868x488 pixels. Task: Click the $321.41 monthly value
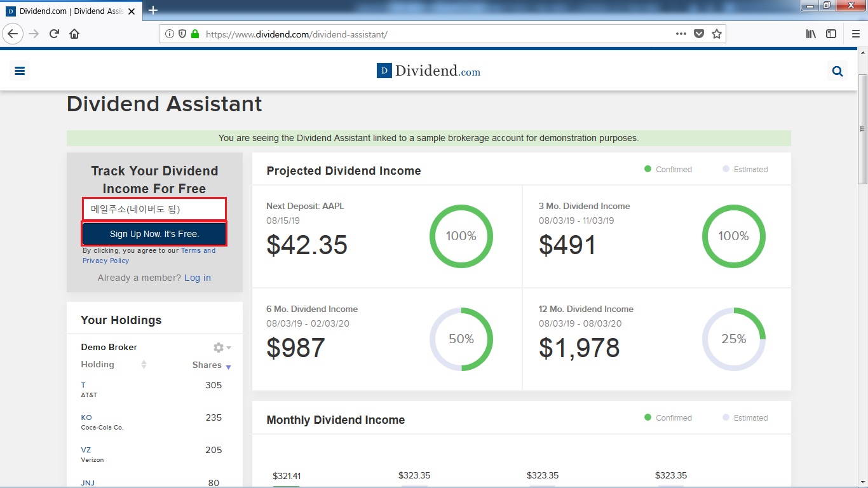pos(287,475)
